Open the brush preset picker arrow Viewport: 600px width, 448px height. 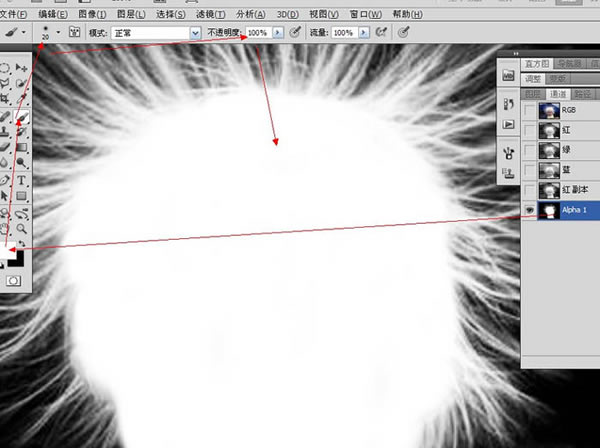[58, 33]
